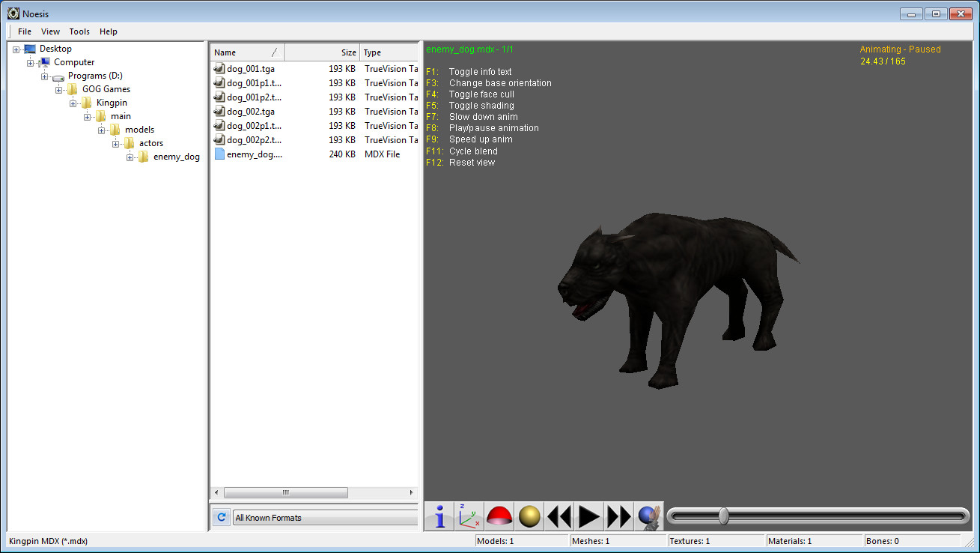The height and width of the screenshot is (553, 980).
Task: Click the refresh button beside All Known Formats
Action: pos(221,517)
